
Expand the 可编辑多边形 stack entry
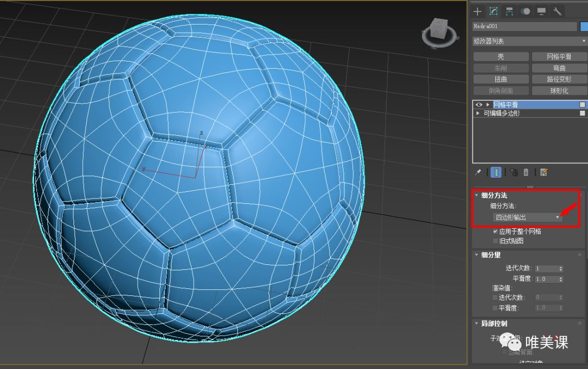[x=479, y=113]
